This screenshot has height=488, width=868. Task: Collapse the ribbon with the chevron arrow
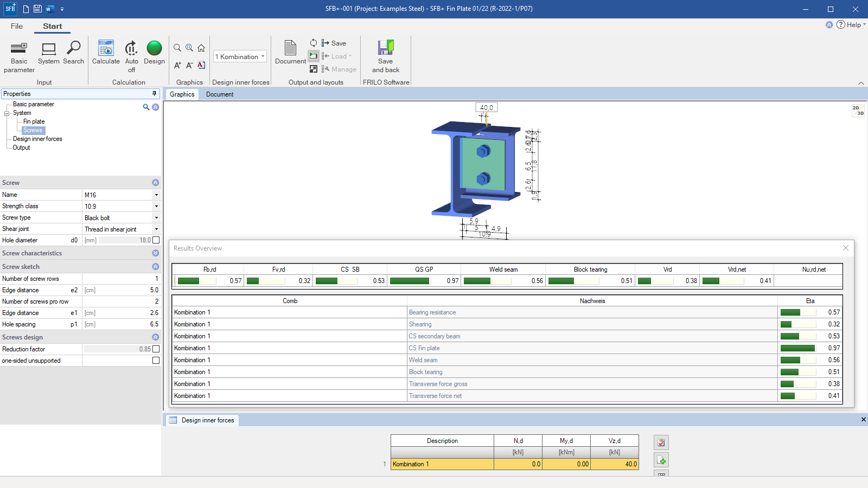(861, 83)
